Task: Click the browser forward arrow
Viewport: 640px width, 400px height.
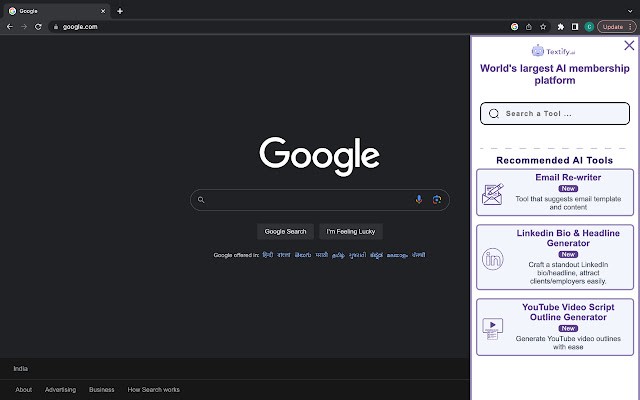Action: pyautogui.click(x=24, y=27)
